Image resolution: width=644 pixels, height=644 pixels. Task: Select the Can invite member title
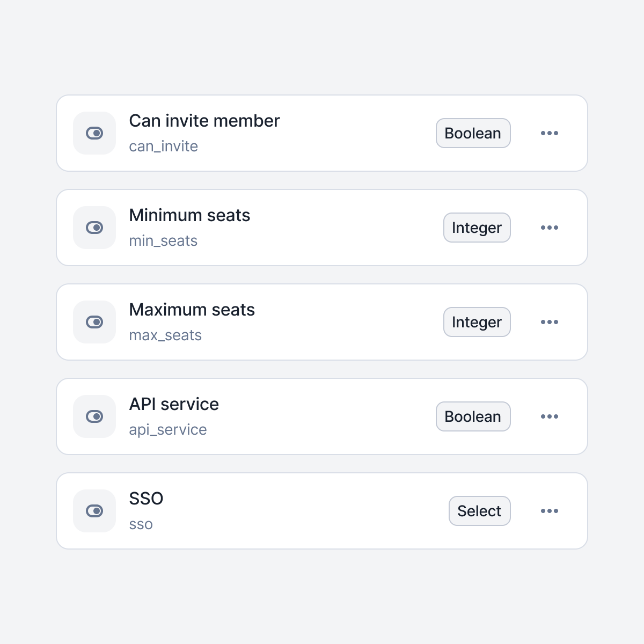point(204,121)
